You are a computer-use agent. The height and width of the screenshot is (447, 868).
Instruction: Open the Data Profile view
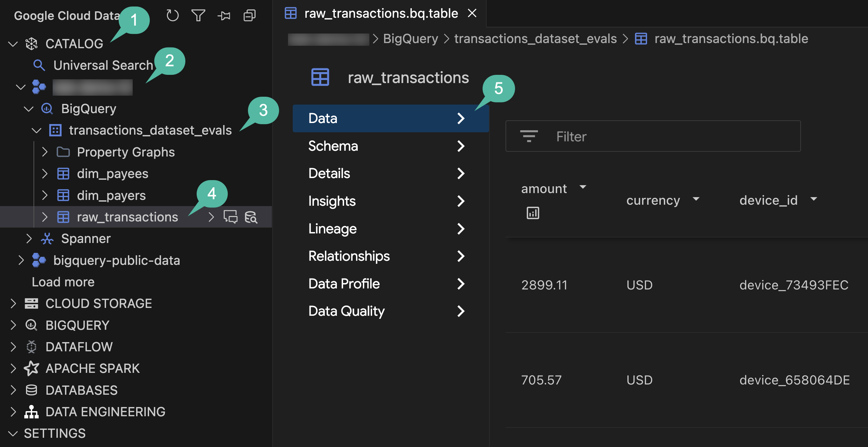[x=391, y=284]
